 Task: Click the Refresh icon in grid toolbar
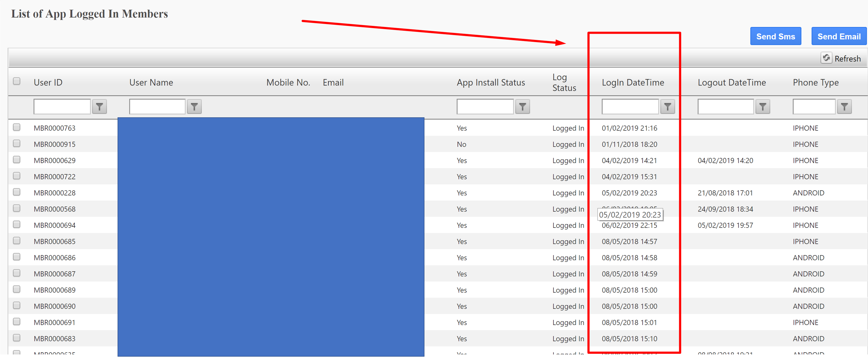click(826, 58)
